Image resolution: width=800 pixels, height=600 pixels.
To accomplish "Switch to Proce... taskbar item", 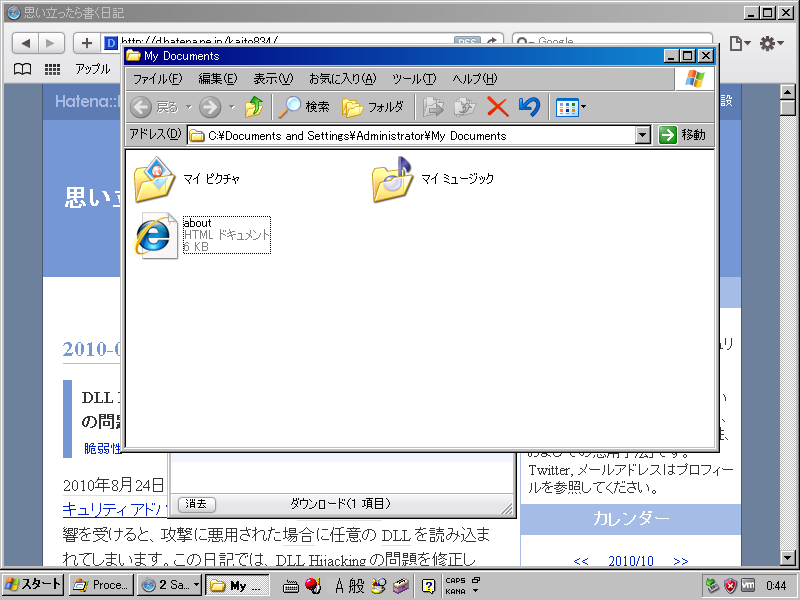I will (101, 585).
